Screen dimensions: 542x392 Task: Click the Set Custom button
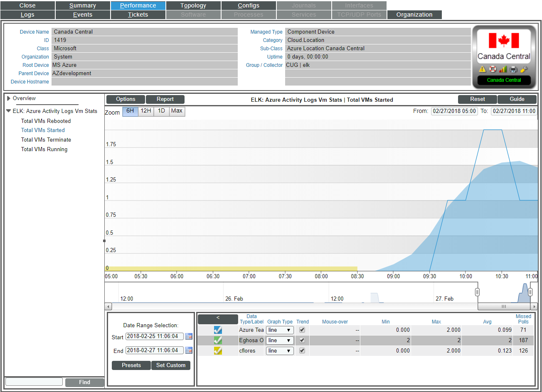[x=170, y=365]
